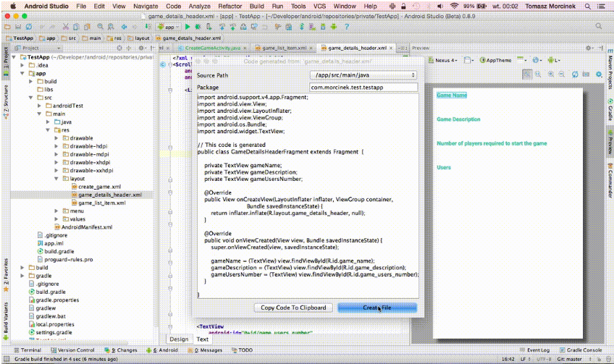Open the Refactor menu
The image size is (614, 364).
coord(230,7)
